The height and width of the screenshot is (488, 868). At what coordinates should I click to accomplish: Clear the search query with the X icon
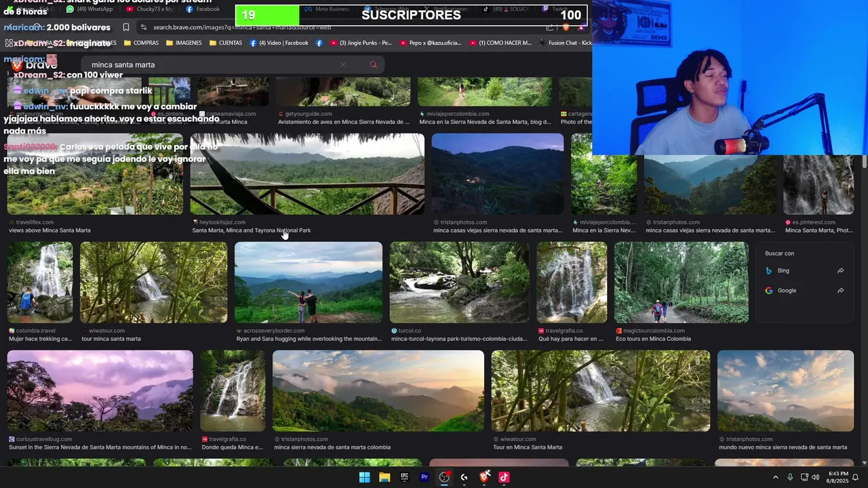point(343,64)
